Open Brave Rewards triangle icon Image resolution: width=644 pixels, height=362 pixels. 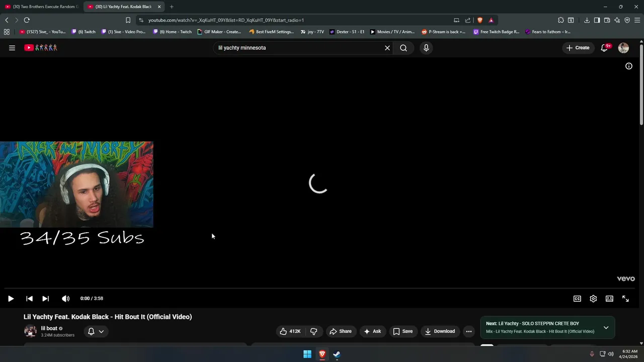pos(491,20)
